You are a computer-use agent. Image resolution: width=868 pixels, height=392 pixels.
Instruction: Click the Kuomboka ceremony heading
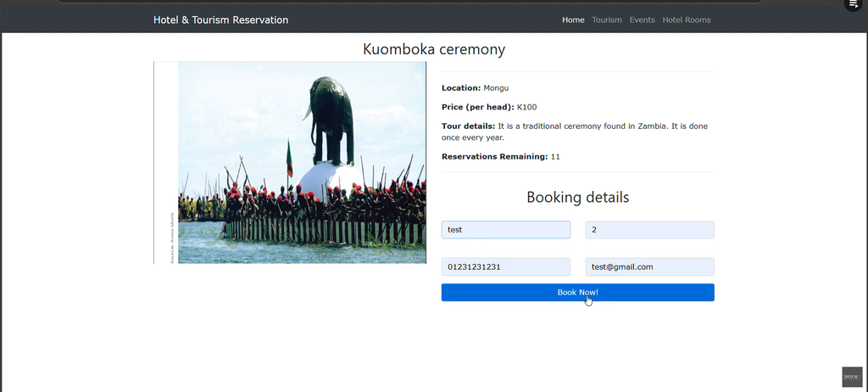(x=434, y=49)
